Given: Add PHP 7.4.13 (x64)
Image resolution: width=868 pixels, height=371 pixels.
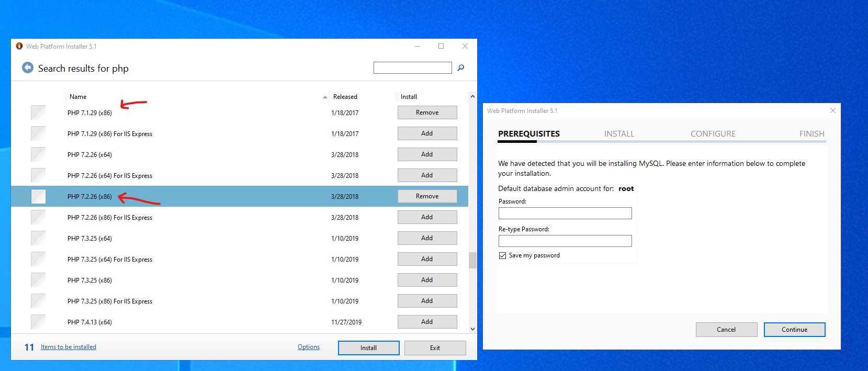Looking at the screenshot, I should (427, 322).
